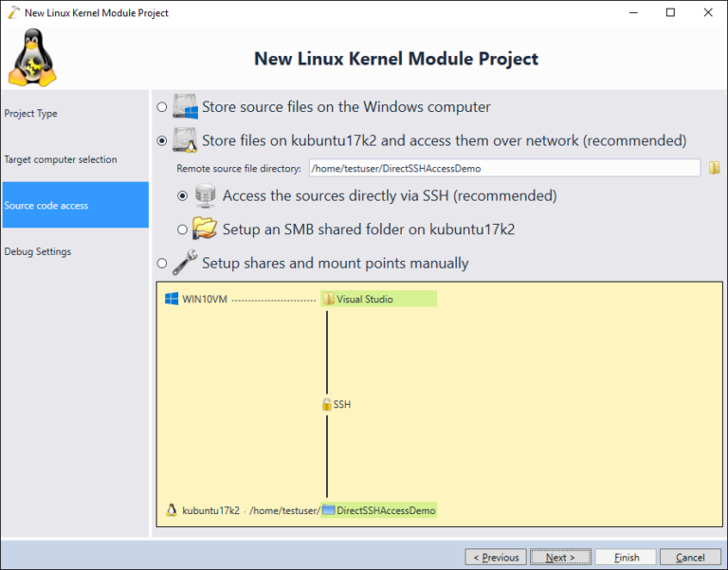Browse remote directory via folder icon
This screenshot has width=728, height=570.
(x=714, y=168)
